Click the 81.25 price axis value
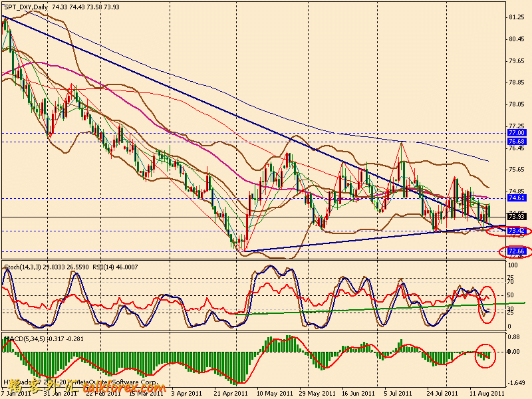This screenshot has width=532, height=399. 517,17
